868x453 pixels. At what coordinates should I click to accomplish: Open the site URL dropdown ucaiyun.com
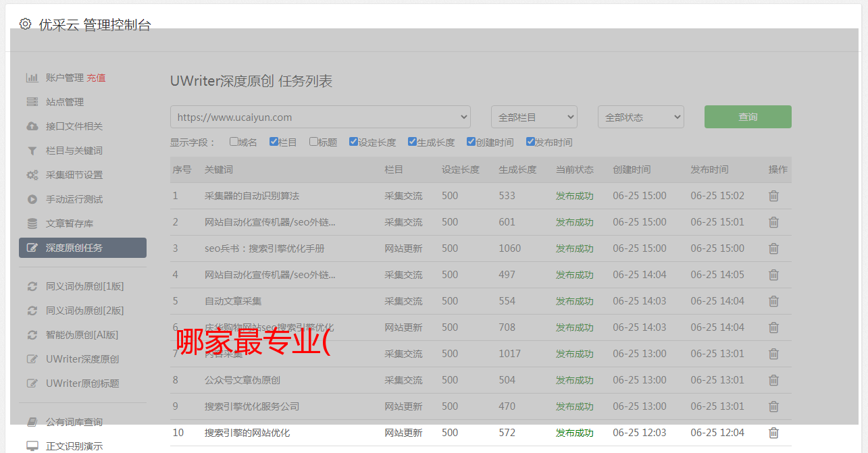click(x=320, y=117)
